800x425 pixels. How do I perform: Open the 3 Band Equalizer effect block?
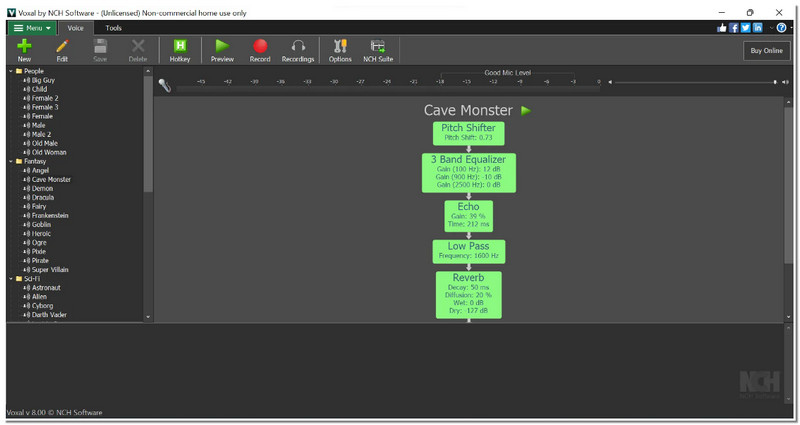coord(468,172)
